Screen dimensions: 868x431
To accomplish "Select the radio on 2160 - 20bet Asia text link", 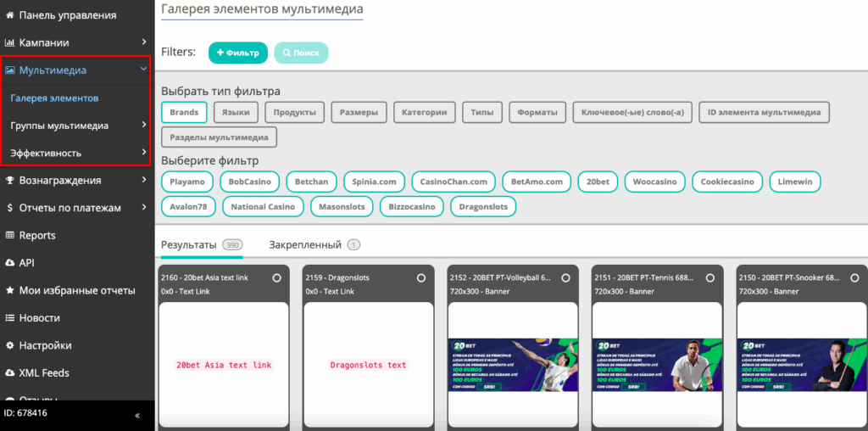I will 277,278.
